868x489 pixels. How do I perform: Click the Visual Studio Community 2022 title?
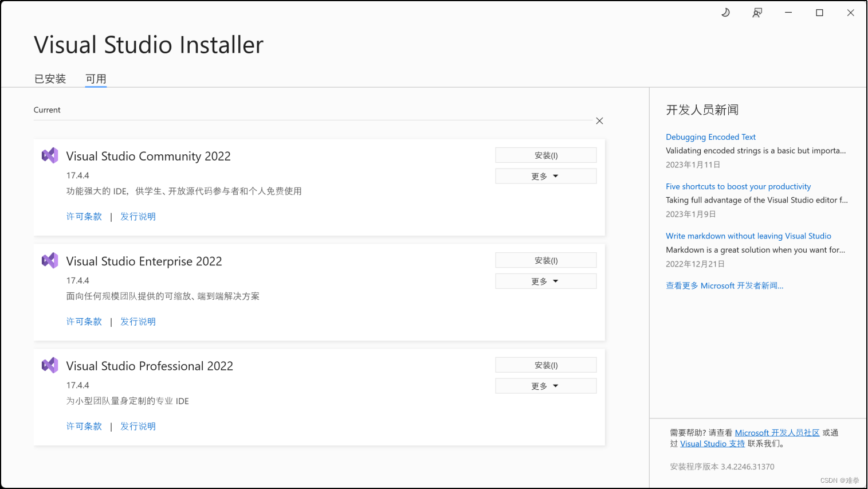(x=148, y=156)
